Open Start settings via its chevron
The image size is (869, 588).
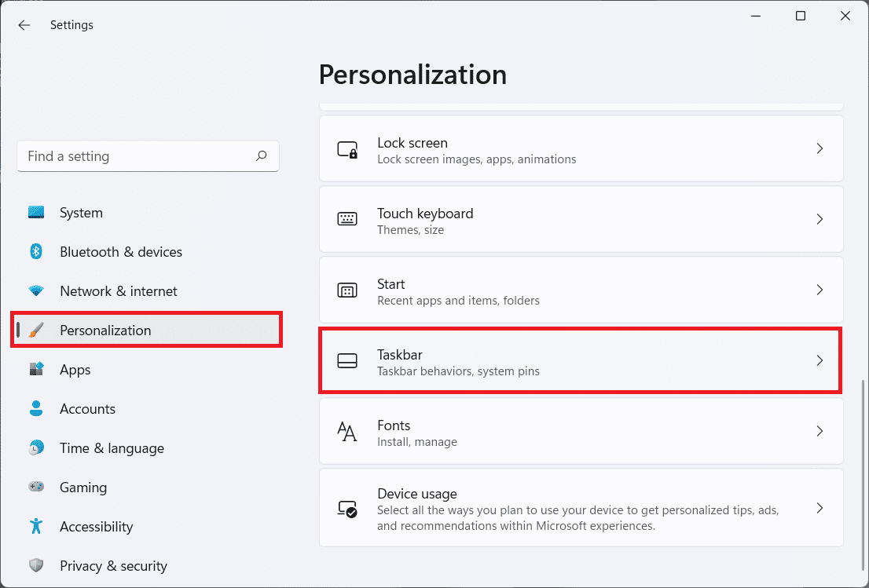(x=819, y=290)
